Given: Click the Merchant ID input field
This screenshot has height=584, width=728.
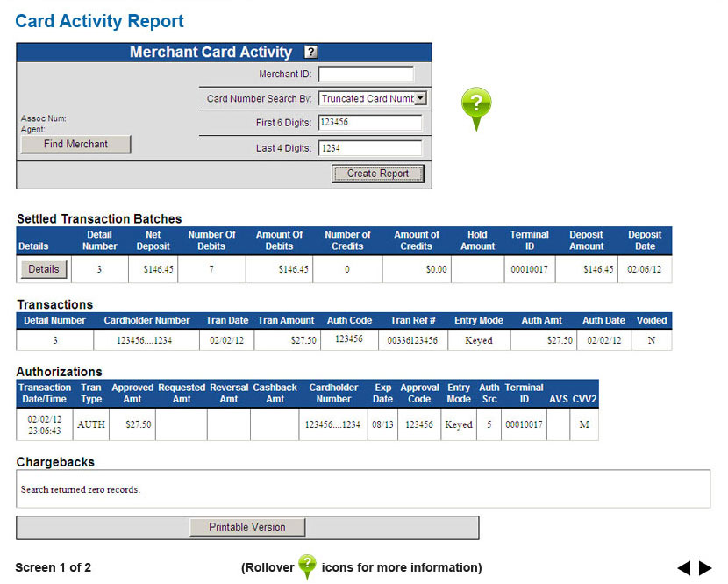Looking at the screenshot, I should [366, 75].
